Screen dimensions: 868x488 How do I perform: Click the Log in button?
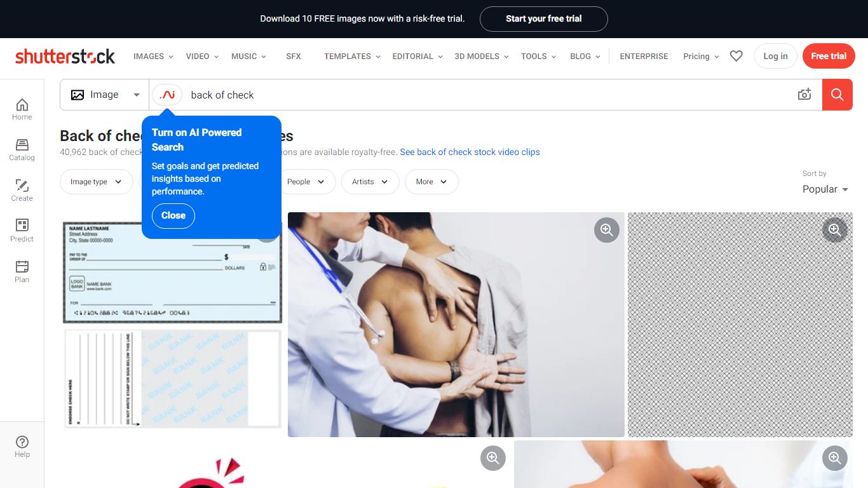point(775,56)
